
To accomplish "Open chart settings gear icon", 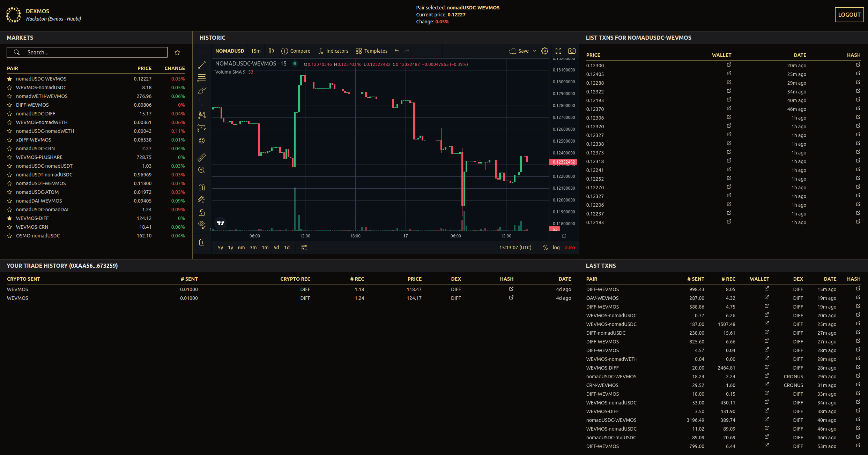I will 544,51.
